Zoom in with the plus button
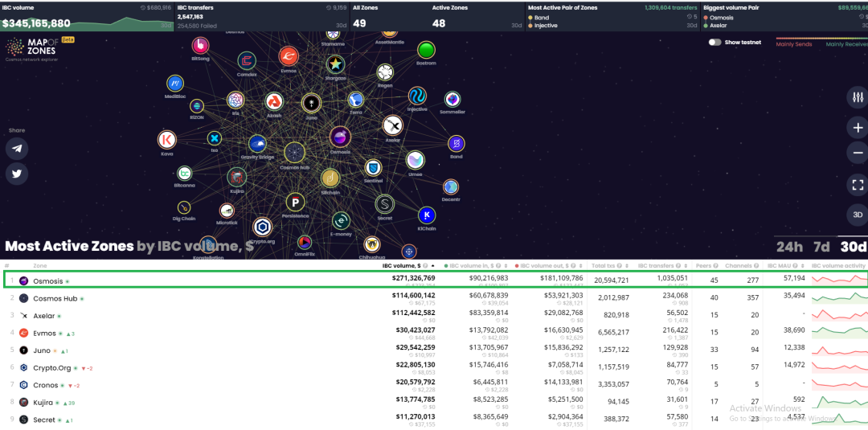 tap(858, 128)
